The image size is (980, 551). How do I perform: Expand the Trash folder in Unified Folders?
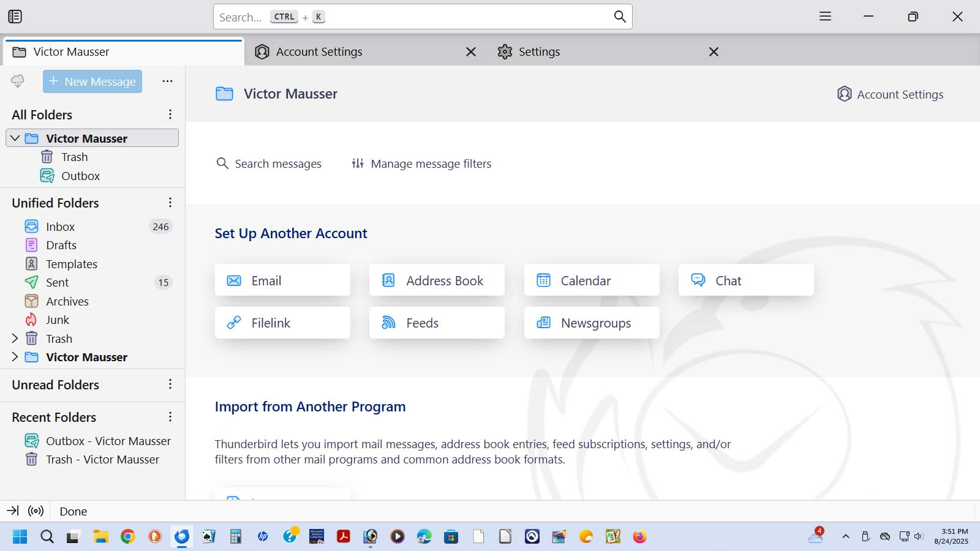[x=15, y=339]
